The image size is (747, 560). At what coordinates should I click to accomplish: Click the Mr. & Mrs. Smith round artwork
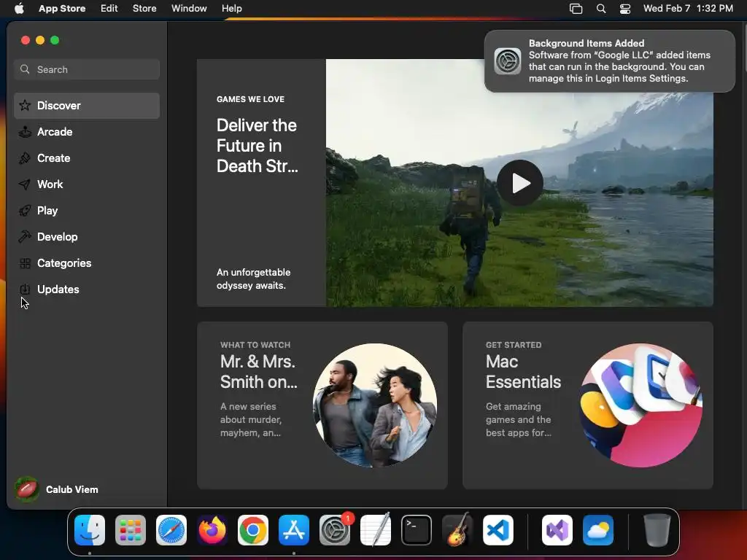[x=375, y=405]
